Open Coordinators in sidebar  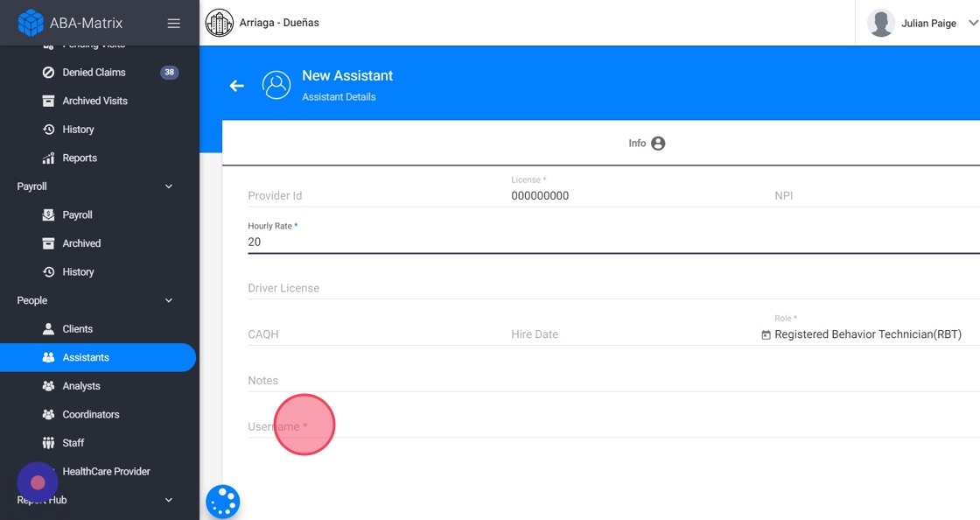90,415
